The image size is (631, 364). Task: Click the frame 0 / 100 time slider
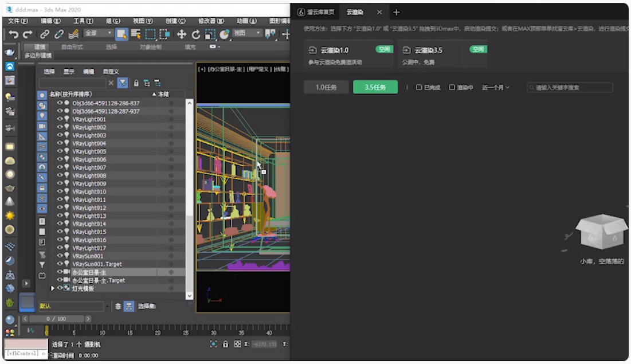[x=56, y=319]
